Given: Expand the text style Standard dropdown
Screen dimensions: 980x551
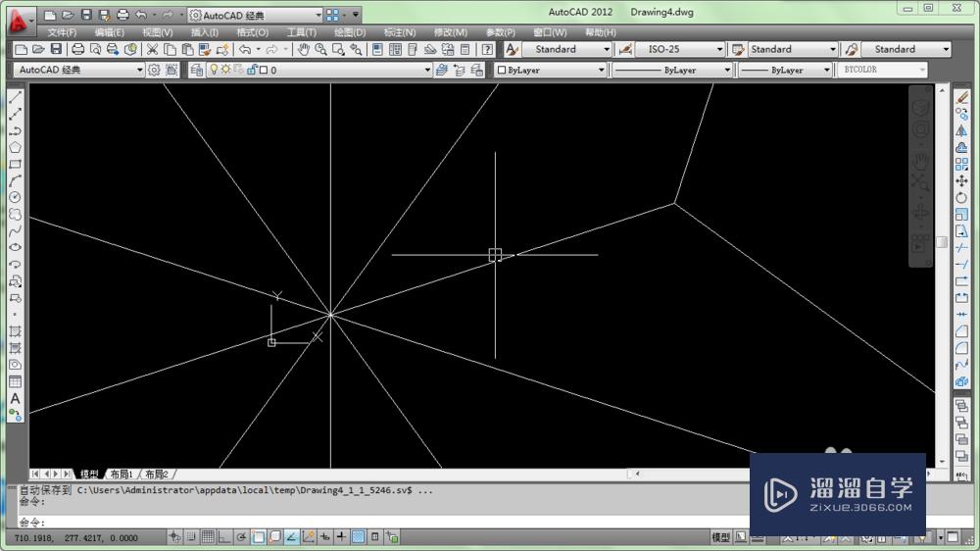Looking at the screenshot, I should pyautogui.click(x=607, y=49).
